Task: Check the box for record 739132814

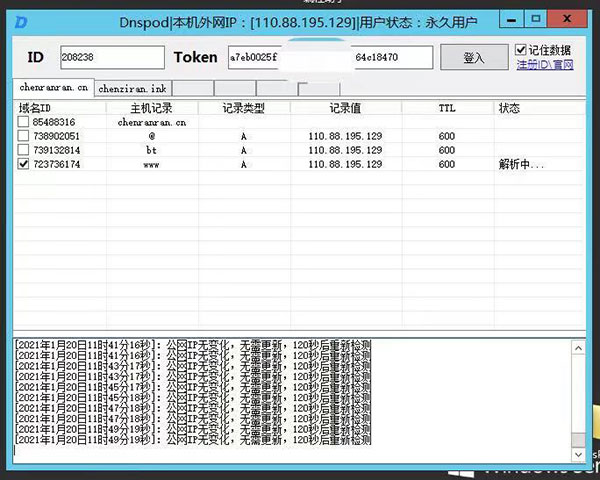Action: tap(23, 150)
